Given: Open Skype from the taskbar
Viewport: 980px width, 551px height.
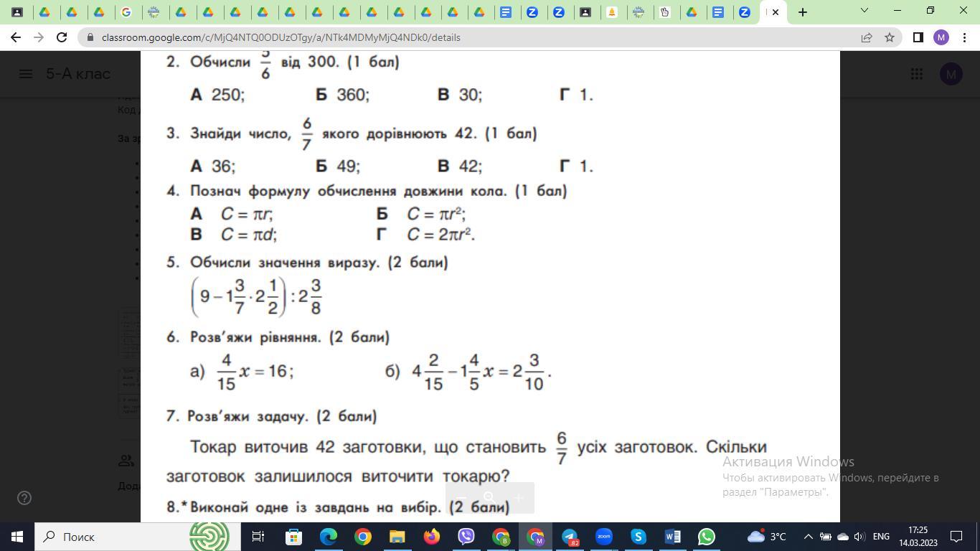Looking at the screenshot, I should (x=639, y=537).
